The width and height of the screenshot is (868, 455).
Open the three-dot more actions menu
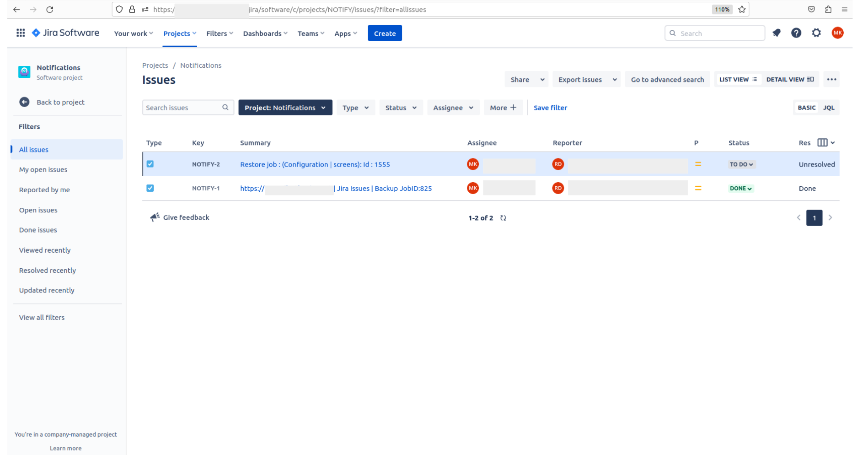[x=831, y=80]
